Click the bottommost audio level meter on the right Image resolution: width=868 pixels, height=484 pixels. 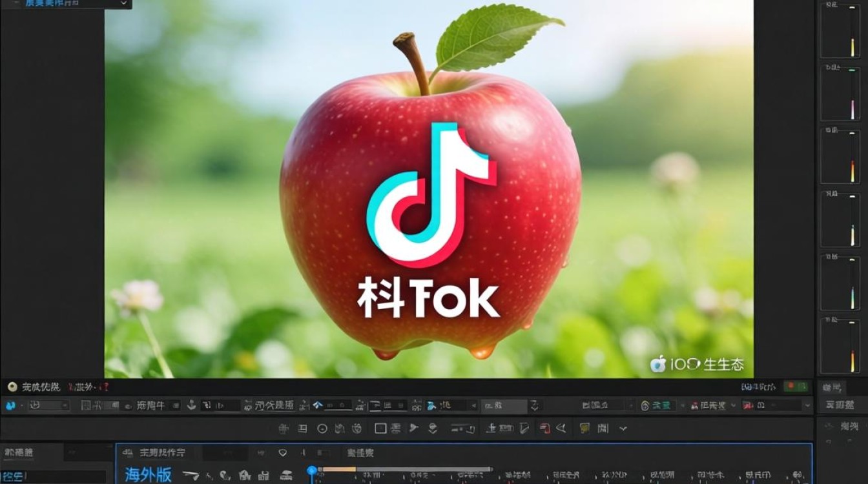pyautogui.click(x=840, y=346)
